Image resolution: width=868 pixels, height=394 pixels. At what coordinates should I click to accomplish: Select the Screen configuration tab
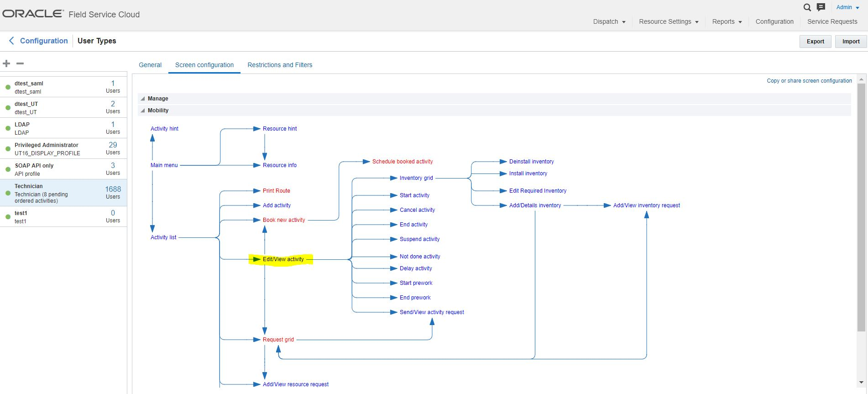tap(204, 65)
